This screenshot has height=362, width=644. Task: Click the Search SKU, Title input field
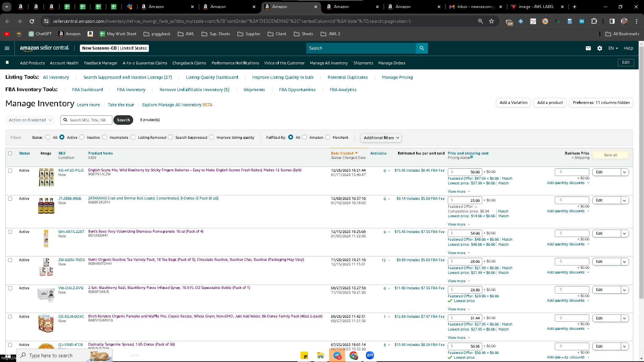click(x=87, y=120)
